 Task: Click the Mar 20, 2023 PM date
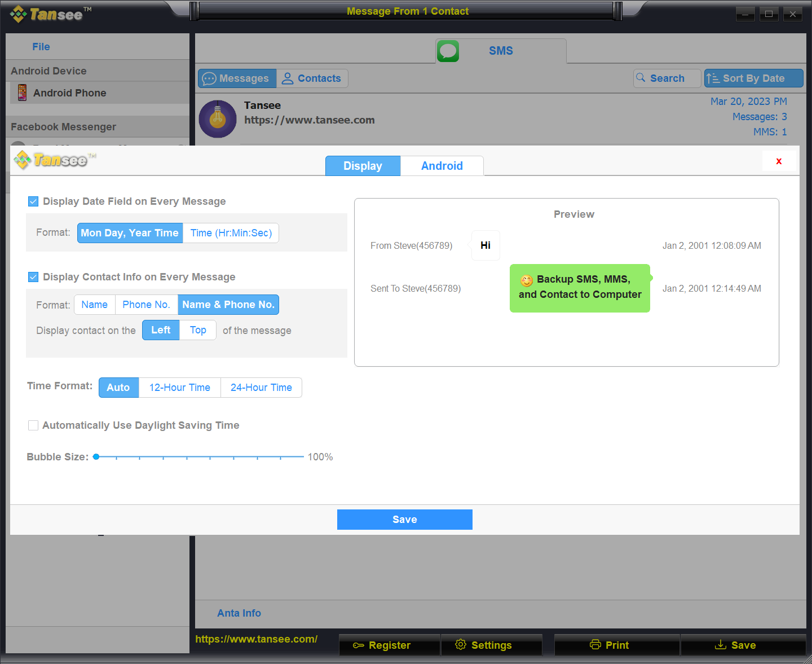(x=748, y=102)
